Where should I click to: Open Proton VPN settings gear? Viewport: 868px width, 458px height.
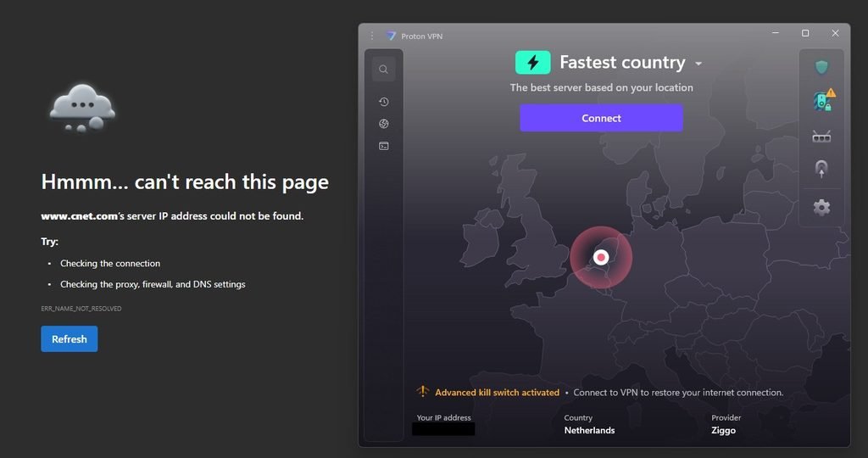pyautogui.click(x=821, y=207)
